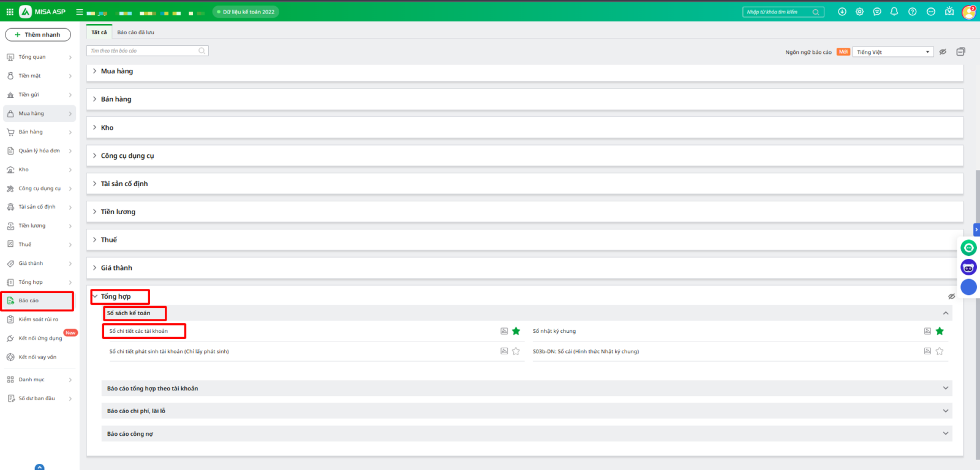Open the Tiếng Việt language dropdown
The image size is (980, 470).
coord(892,52)
